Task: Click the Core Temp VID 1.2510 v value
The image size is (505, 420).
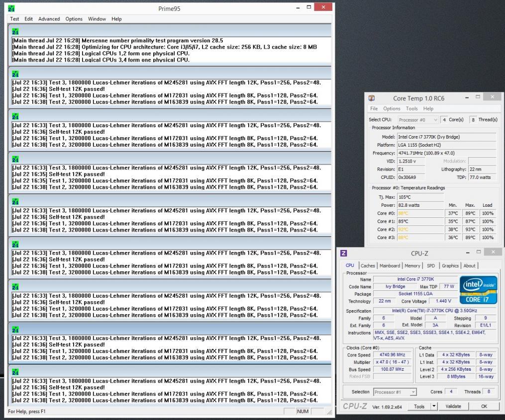Action: click(x=411, y=161)
